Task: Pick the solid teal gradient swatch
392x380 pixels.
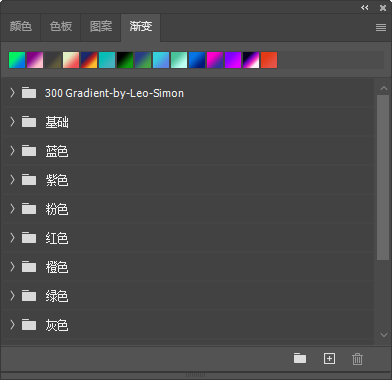Action: click(x=107, y=60)
